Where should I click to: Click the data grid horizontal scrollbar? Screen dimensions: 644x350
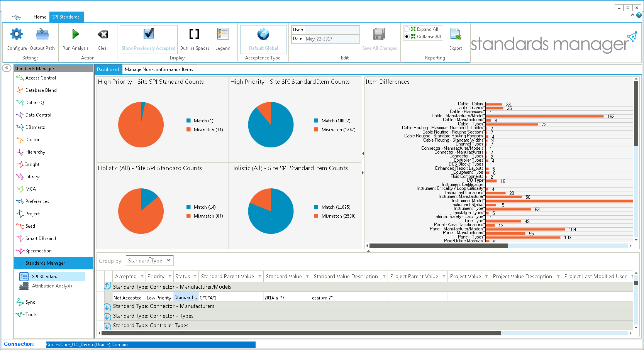301,333
